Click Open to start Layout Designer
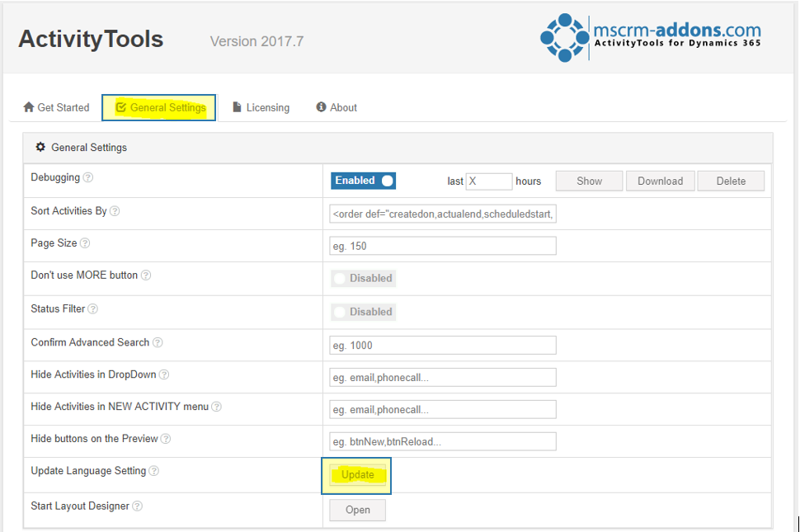800x532 pixels. [358, 510]
